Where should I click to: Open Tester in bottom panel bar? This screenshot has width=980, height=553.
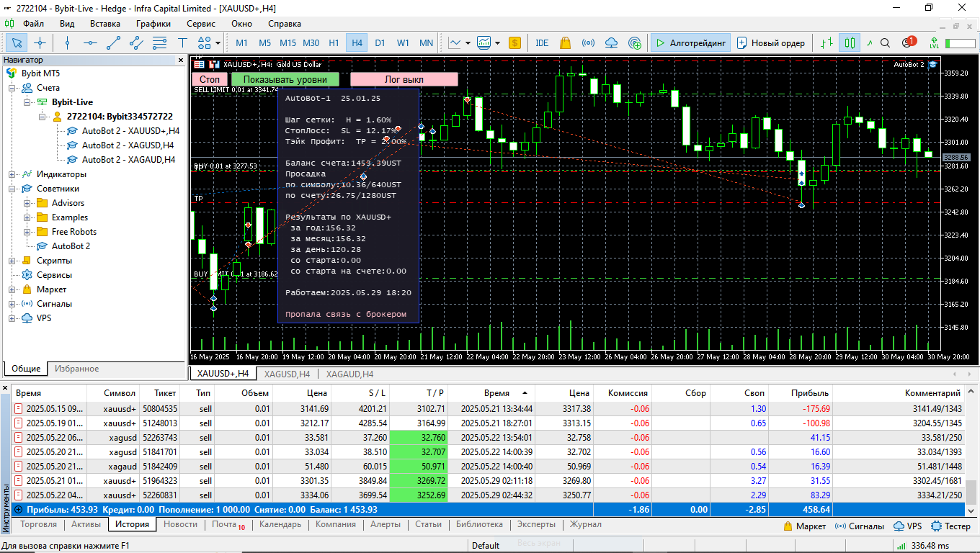tap(950, 526)
